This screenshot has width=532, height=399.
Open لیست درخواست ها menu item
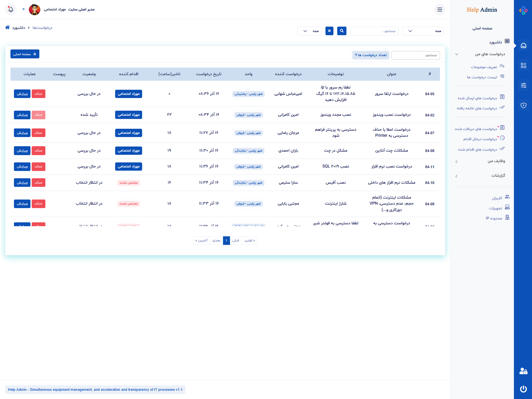coord(482,77)
